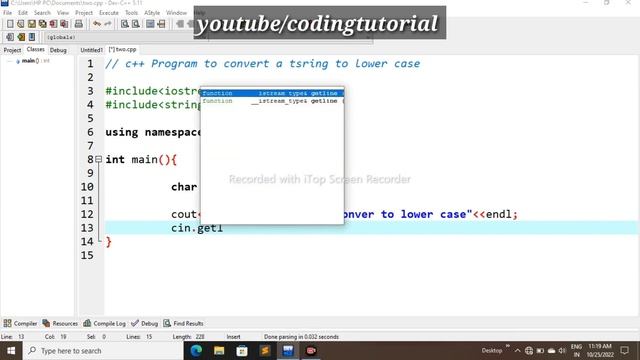Click the taskbar clock showing 11:19 AM

pyautogui.click(x=600, y=351)
